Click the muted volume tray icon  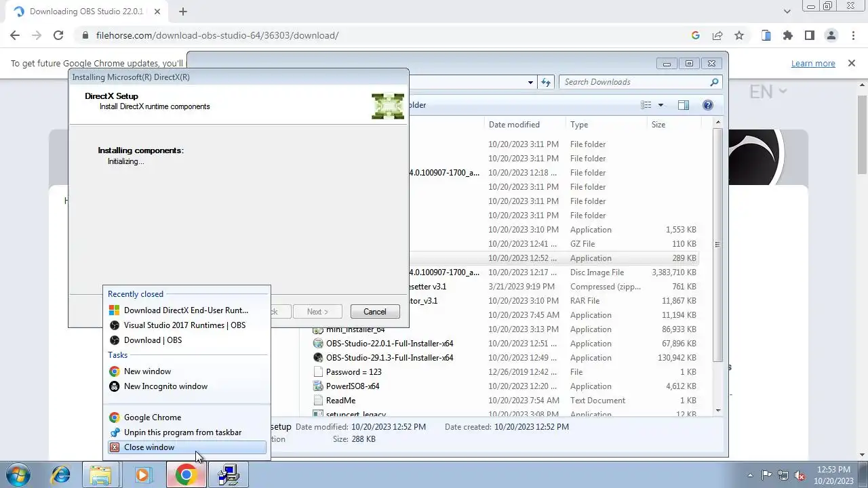pos(800,475)
